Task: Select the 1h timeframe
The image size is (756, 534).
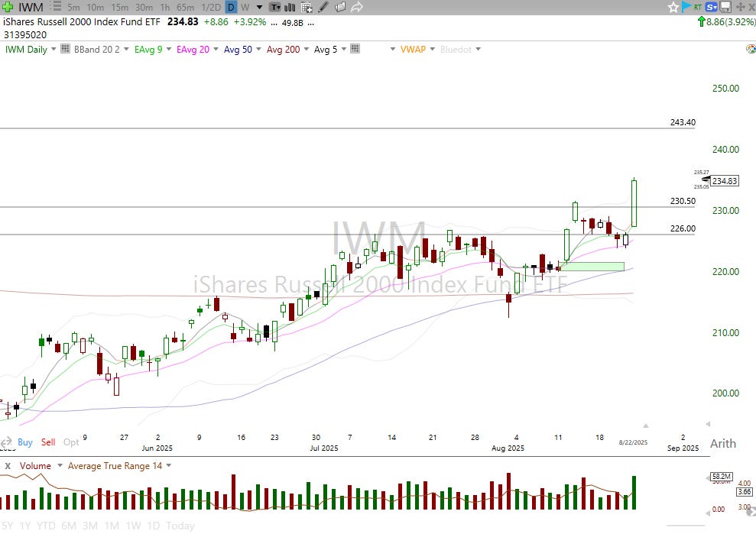Action: 165,7
